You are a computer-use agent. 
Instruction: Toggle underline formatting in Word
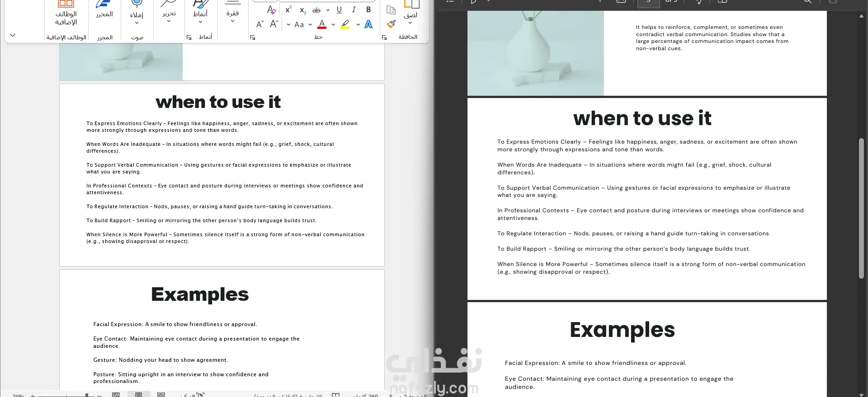coord(339,9)
